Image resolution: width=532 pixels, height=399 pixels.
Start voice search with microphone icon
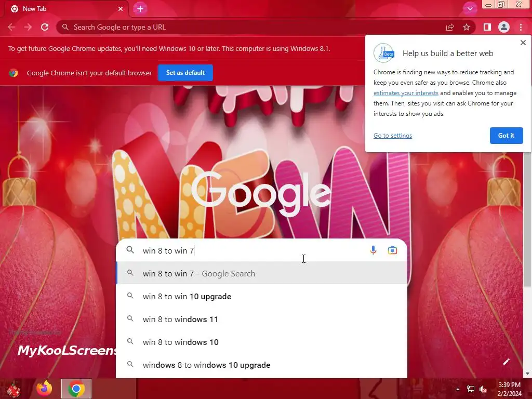[x=373, y=250]
